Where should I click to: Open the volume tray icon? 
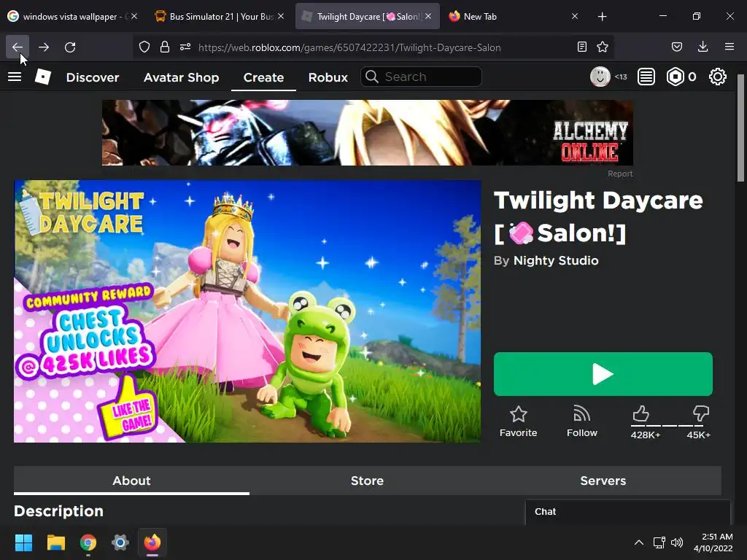click(x=676, y=542)
